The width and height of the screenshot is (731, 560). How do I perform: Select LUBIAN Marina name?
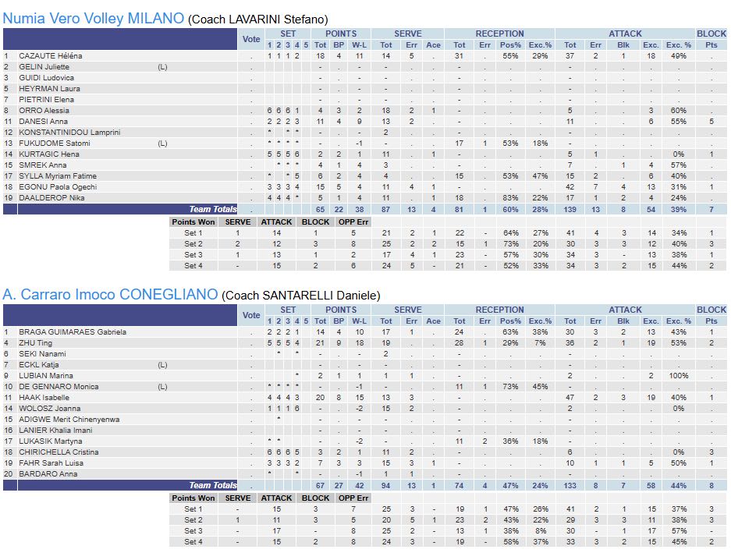tap(46, 376)
